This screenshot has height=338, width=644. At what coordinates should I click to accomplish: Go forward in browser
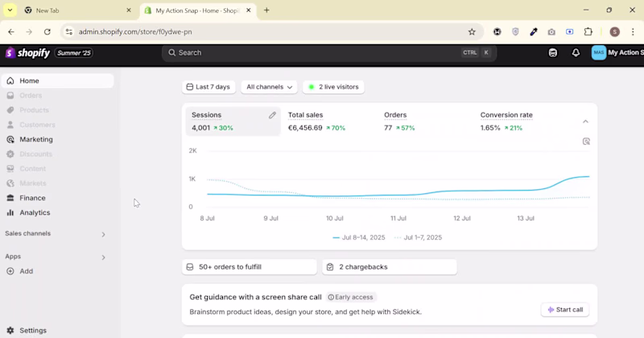(29, 31)
